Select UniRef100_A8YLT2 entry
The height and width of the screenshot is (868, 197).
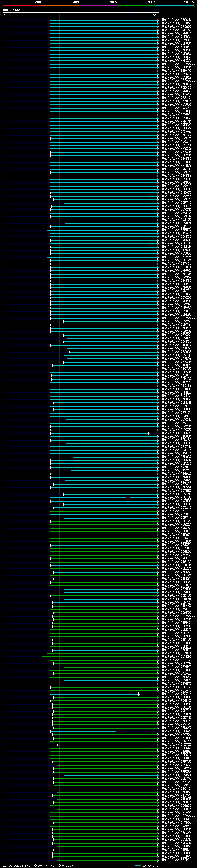coord(176,406)
